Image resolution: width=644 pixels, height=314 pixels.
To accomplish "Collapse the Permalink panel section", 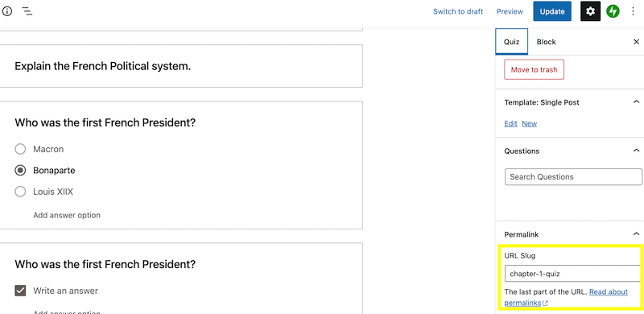I will [x=636, y=234].
